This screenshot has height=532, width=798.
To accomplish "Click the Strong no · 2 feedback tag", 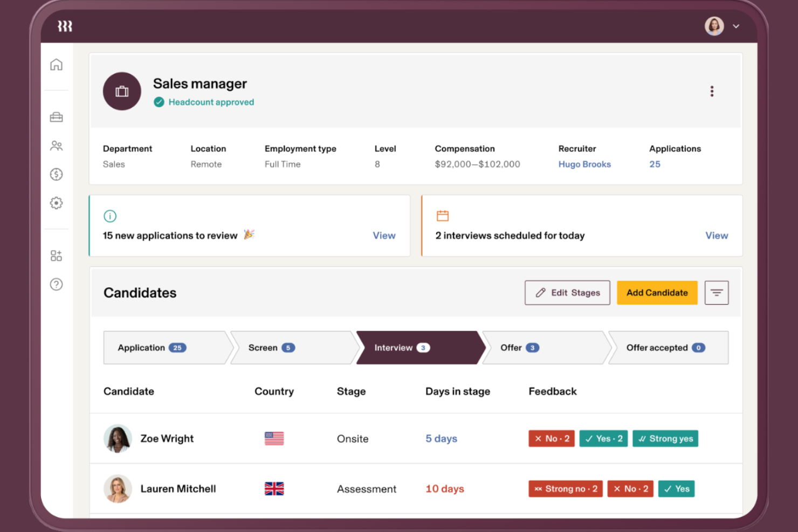I will tap(566, 489).
